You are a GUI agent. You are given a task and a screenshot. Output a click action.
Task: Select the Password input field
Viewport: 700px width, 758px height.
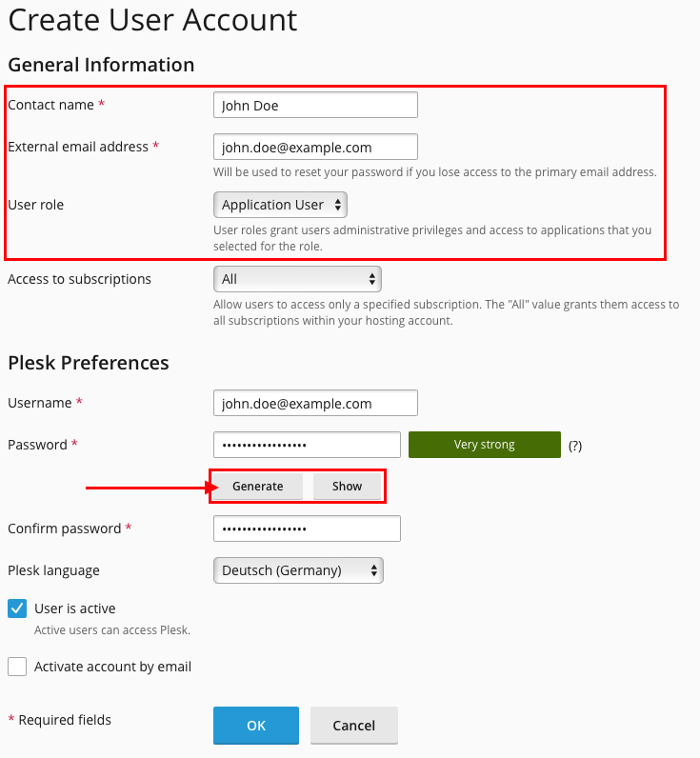307,445
